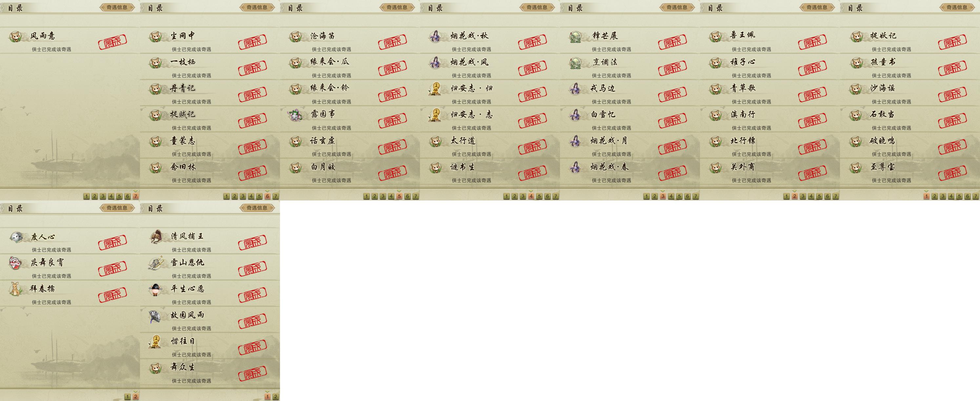Click the red stamp beside 关外商

pyautogui.click(x=812, y=173)
